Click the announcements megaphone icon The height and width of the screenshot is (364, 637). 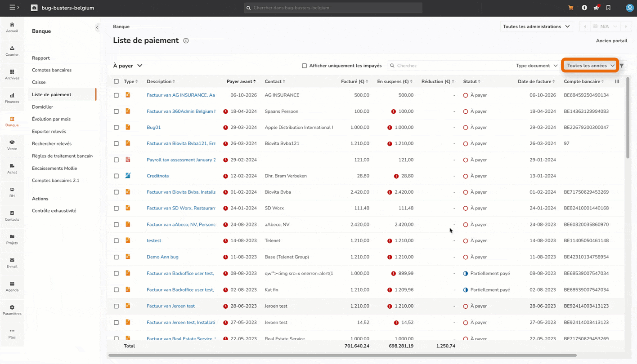[x=596, y=8]
